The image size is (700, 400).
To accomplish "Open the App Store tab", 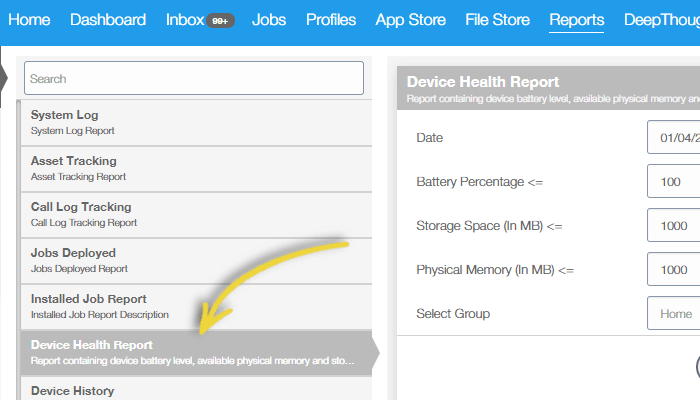I will 411,20.
